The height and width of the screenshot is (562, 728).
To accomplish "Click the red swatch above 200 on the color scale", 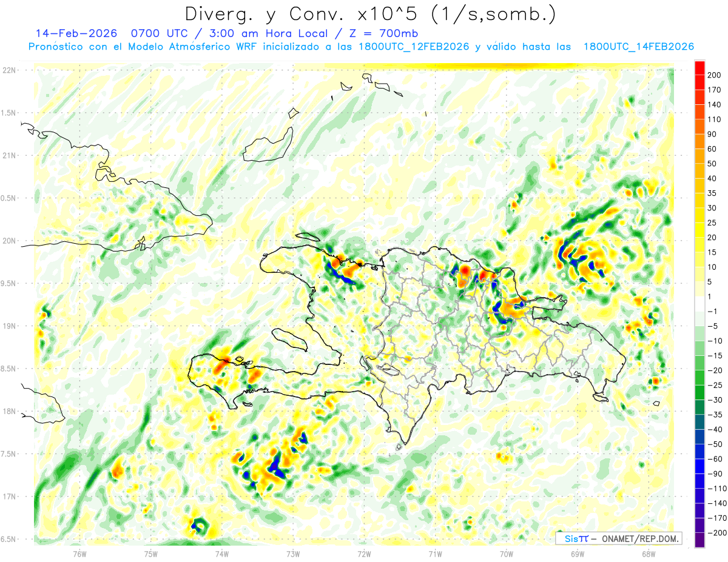I will click(699, 68).
